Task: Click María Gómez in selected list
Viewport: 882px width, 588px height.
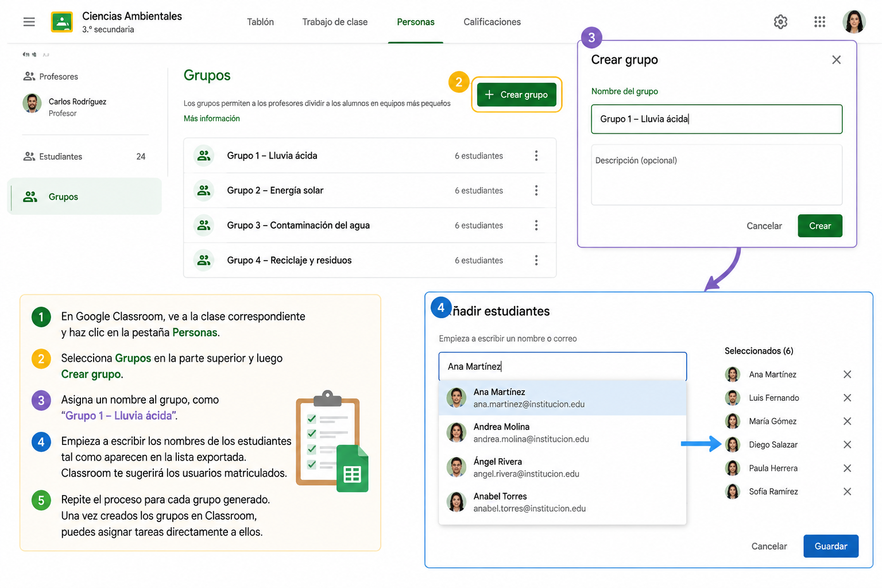Action: coord(772,421)
